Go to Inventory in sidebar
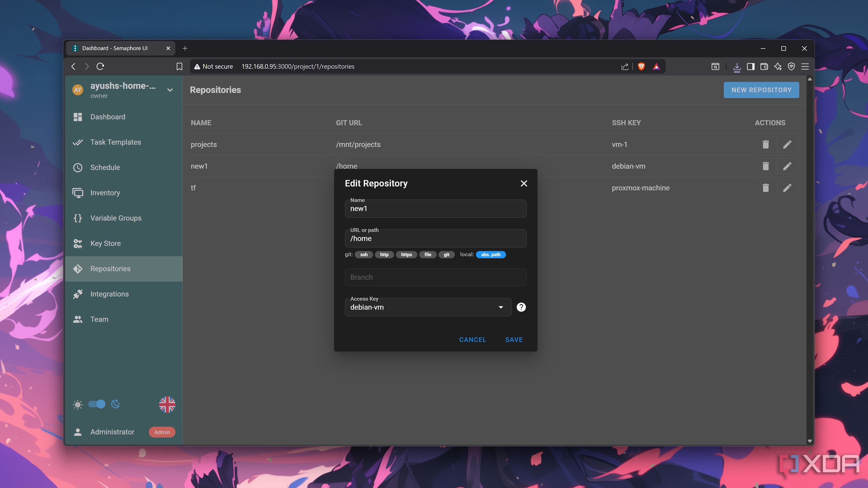Screen dimensions: 868x488 [124, 193]
